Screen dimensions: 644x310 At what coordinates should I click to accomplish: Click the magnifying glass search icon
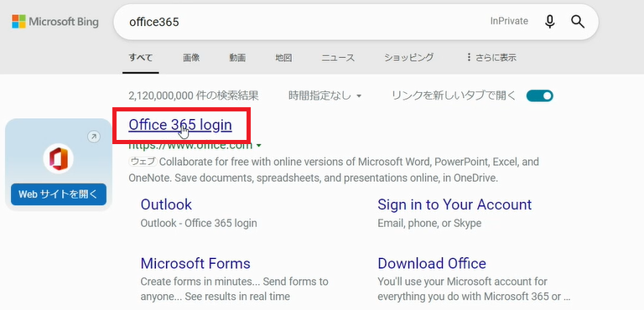pyautogui.click(x=578, y=22)
